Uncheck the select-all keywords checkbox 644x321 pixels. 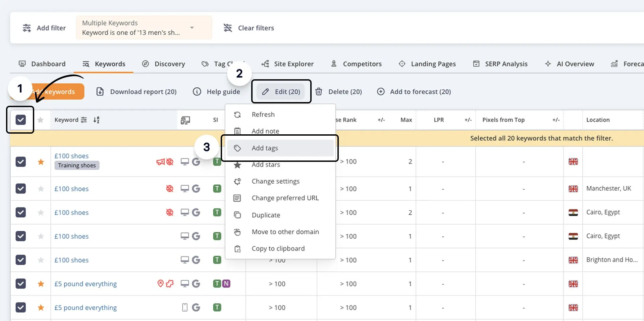pyautogui.click(x=21, y=120)
